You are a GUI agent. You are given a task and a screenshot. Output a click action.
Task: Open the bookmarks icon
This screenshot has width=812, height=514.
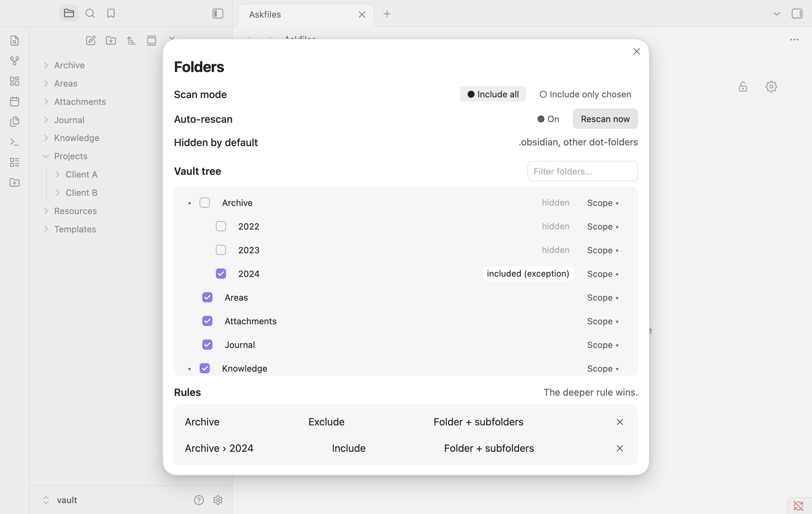pos(111,14)
